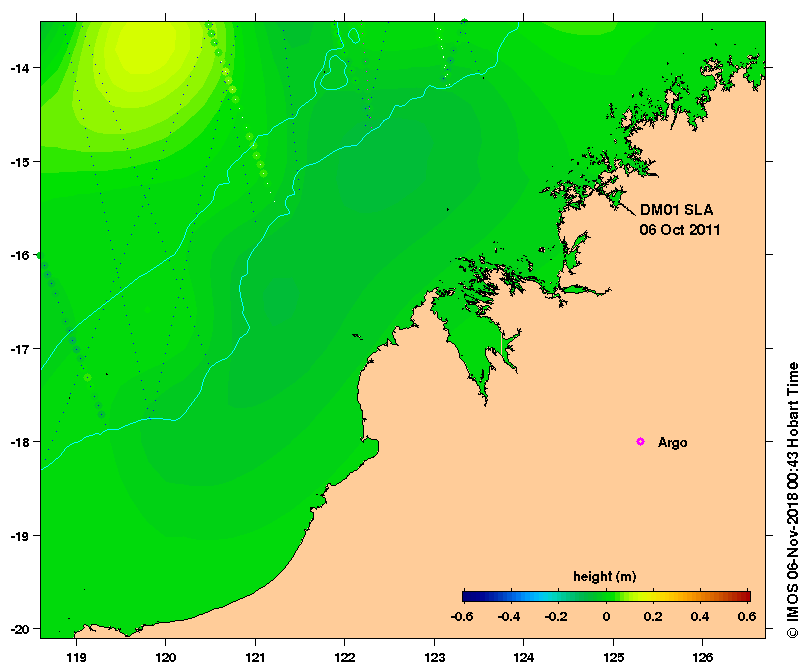Click longitude label '126'

click(703, 658)
